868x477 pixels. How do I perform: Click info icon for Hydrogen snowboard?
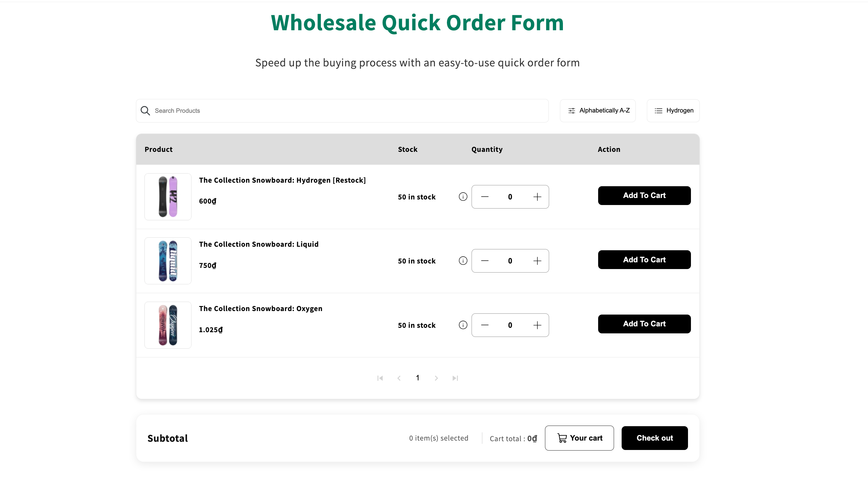tap(463, 196)
